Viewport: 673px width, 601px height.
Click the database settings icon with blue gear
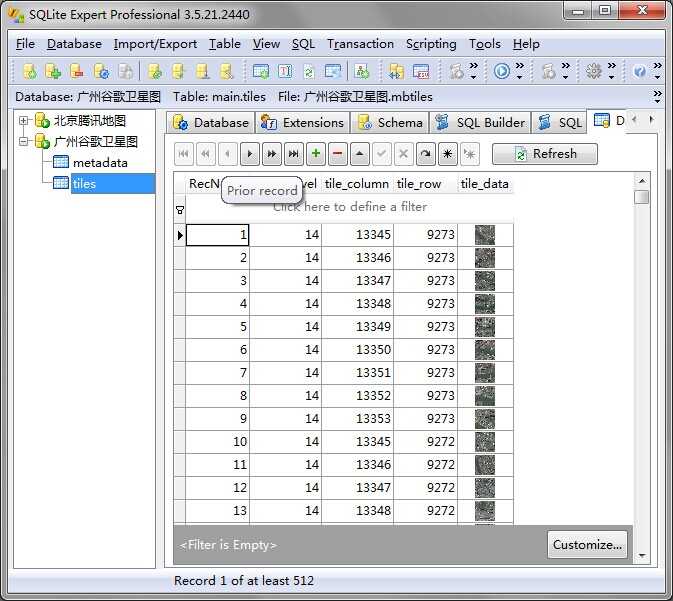(x=101, y=71)
